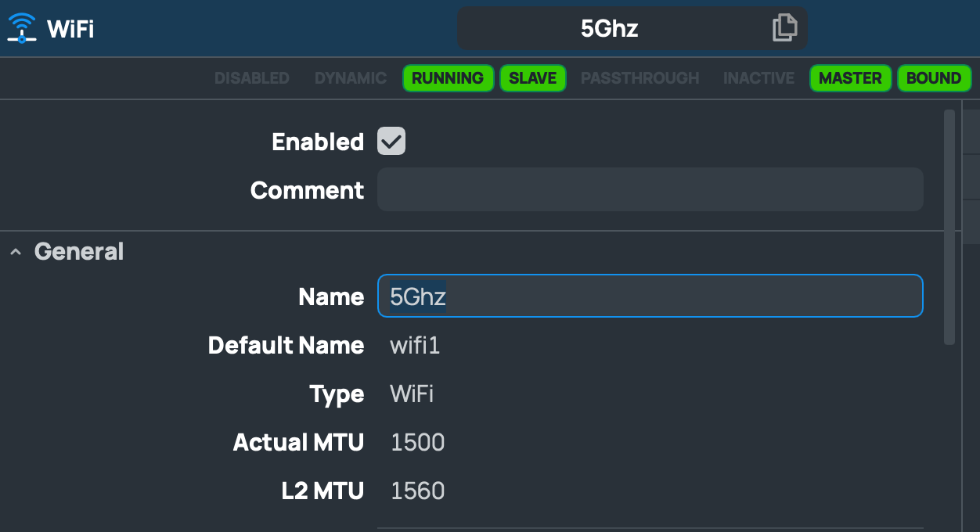The image size is (980, 532).
Task: Click the INACTIVE status flag
Action: 758,78
